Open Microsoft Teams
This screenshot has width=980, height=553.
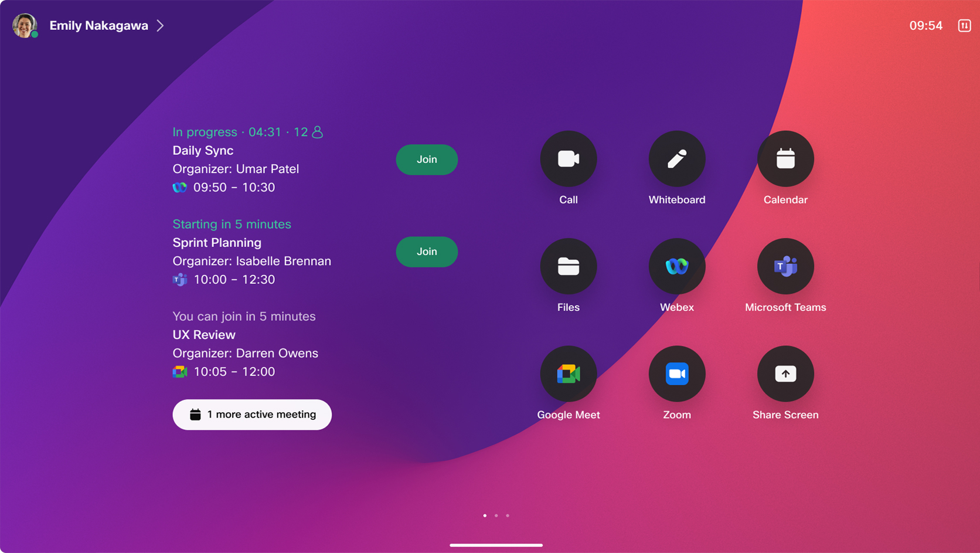[785, 266]
